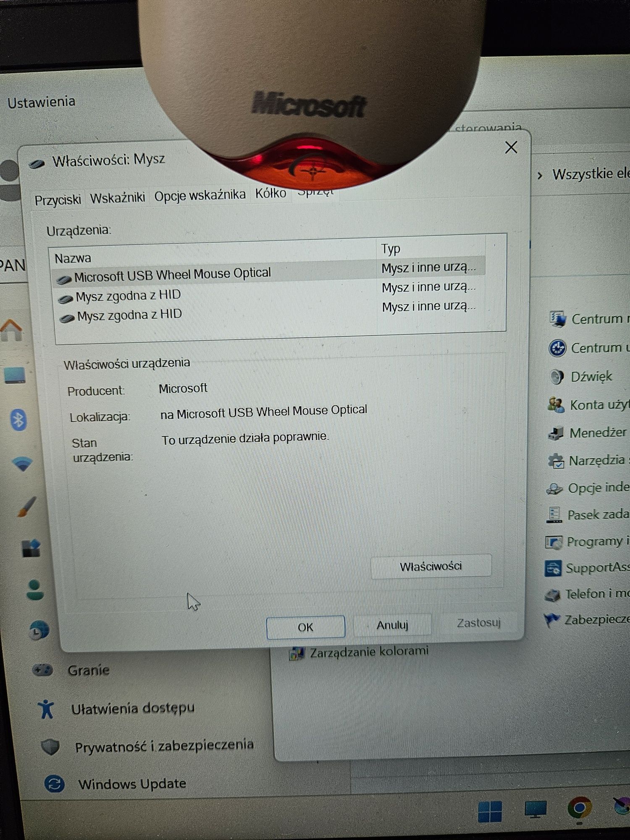Select Microsoft USB Wheel Mouse Optical device
This screenshot has height=840, width=630.
pyautogui.click(x=269, y=273)
